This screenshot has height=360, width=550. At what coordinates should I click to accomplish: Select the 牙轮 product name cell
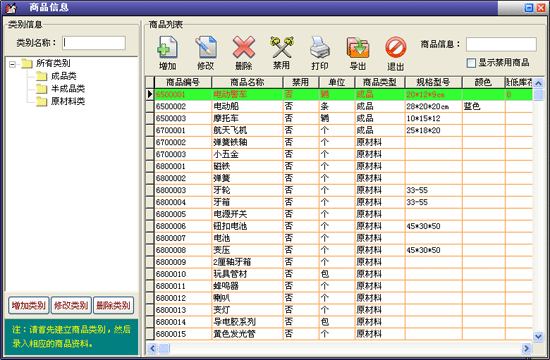247,190
